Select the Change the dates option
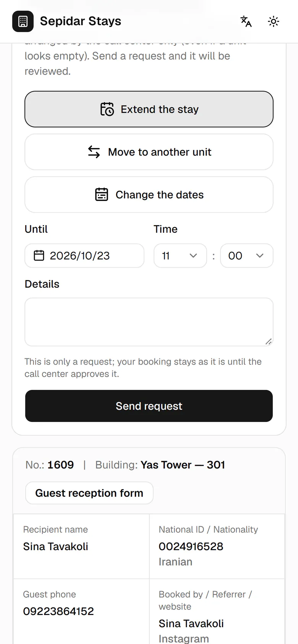 pyautogui.click(x=149, y=195)
